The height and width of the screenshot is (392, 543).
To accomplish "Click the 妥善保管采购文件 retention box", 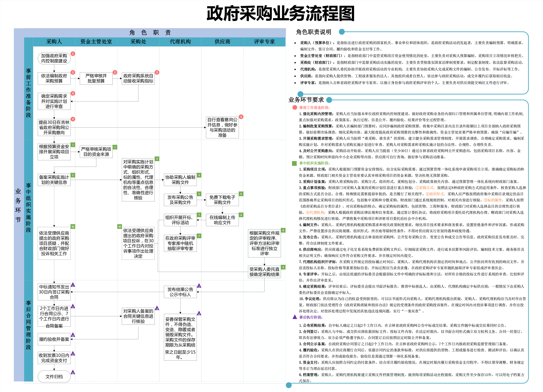I will coord(180,337).
